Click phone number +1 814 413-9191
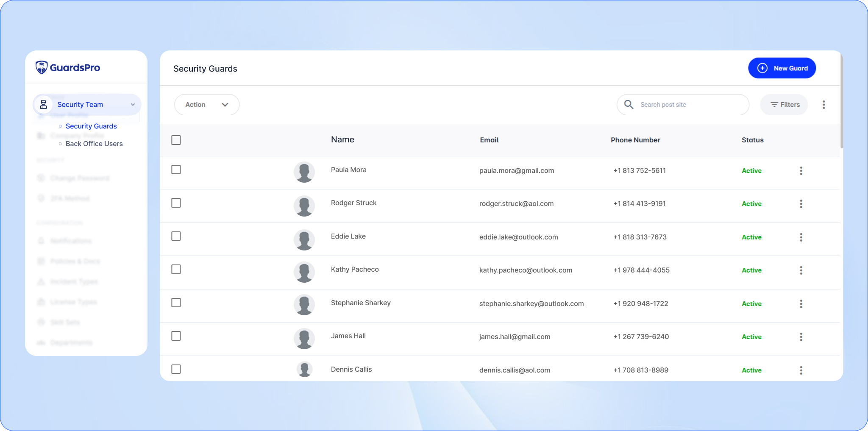The width and height of the screenshot is (868, 431). (x=640, y=203)
